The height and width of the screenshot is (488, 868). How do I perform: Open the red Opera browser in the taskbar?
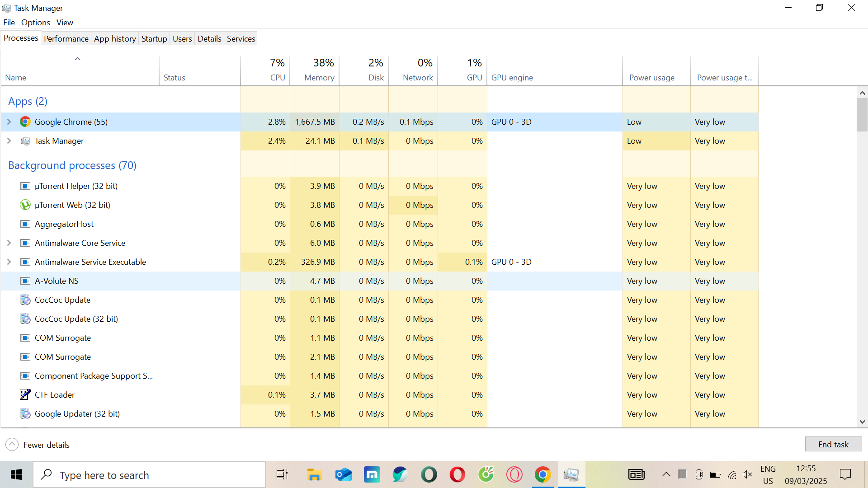pos(457,475)
